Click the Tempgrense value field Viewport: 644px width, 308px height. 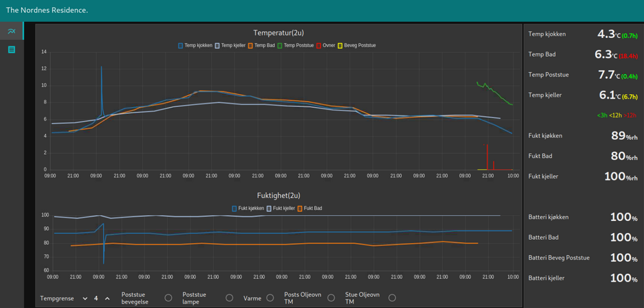(96, 298)
